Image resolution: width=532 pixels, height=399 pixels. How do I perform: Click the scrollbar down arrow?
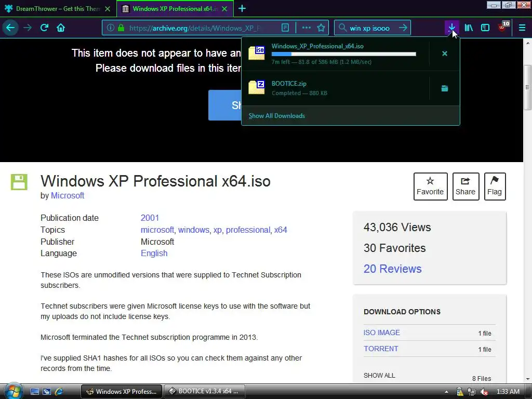[528, 379]
